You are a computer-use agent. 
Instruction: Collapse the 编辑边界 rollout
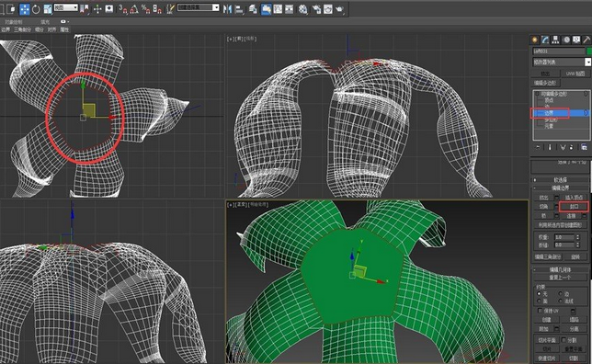[561, 188]
